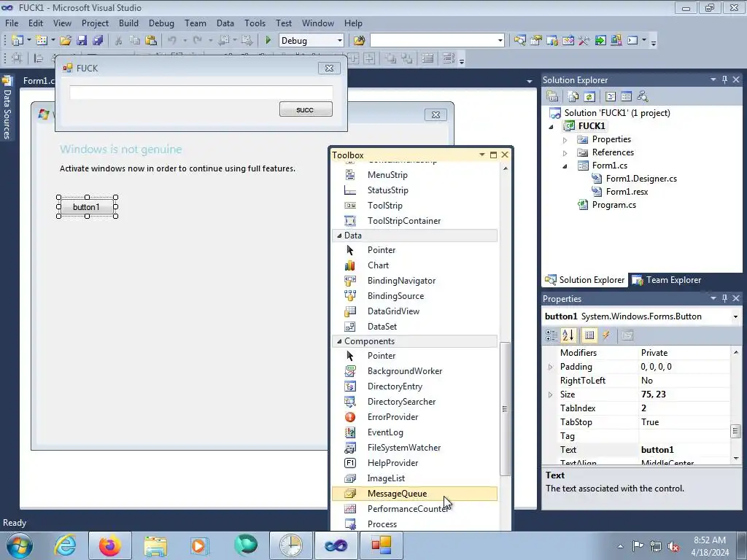
Task: Click the text field in FUCK window
Action: [201, 93]
